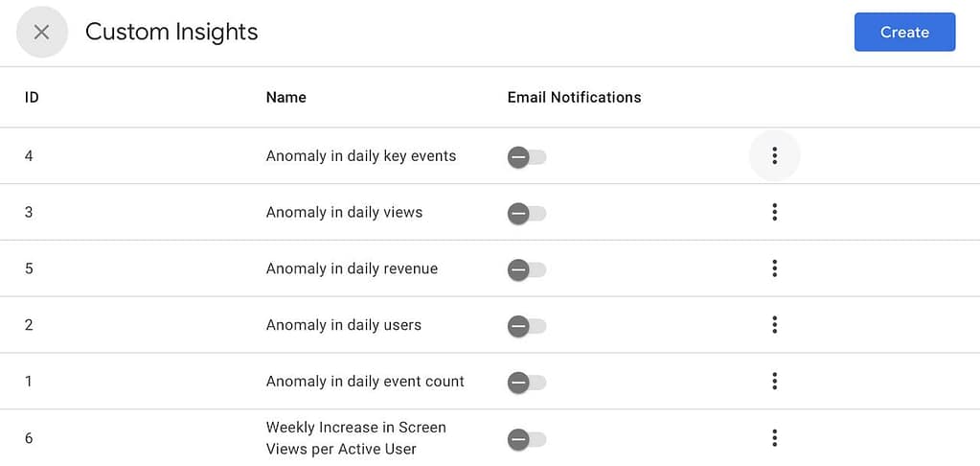Image resolution: width=980 pixels, height=466 pixels.
Task: Click the Weekly Increase in Screen Views insight name
Action: coord(355,437)
